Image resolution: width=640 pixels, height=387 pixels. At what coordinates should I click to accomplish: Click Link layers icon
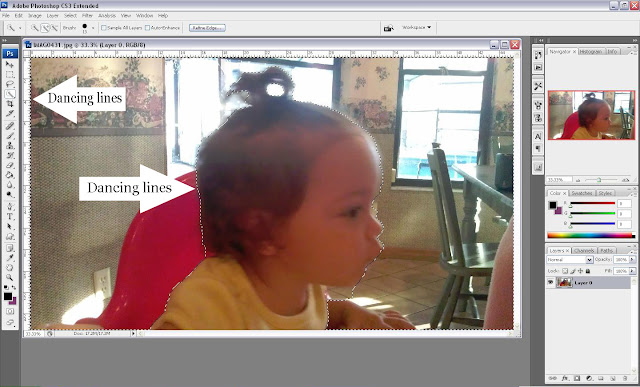click(553, 378)
